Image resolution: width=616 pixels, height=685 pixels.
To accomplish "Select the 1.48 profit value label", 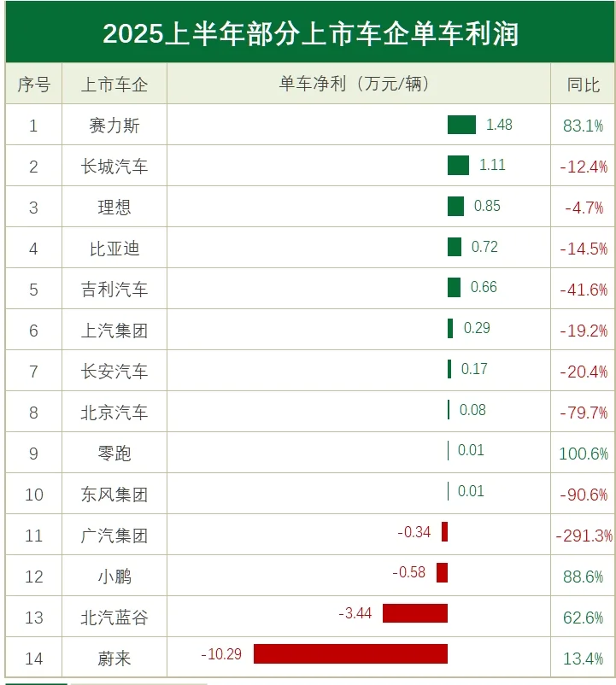I will [499, 125].
